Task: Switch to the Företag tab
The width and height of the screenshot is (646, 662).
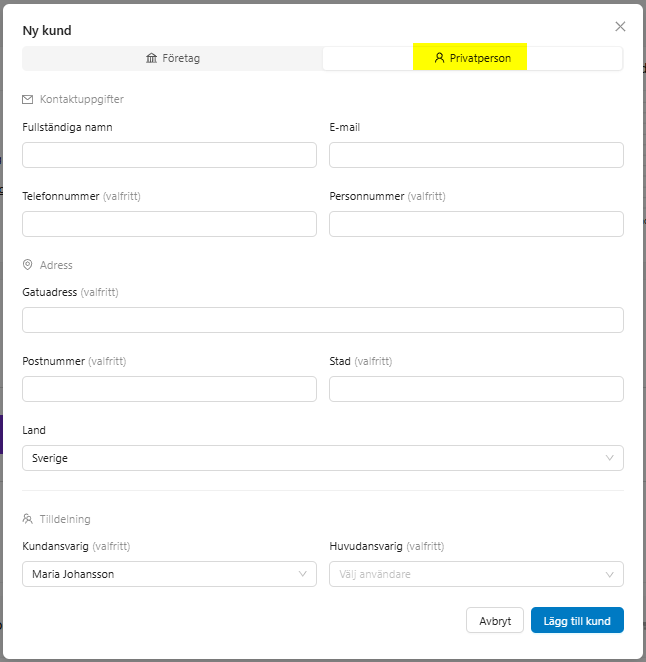Action: coord(173,58)
